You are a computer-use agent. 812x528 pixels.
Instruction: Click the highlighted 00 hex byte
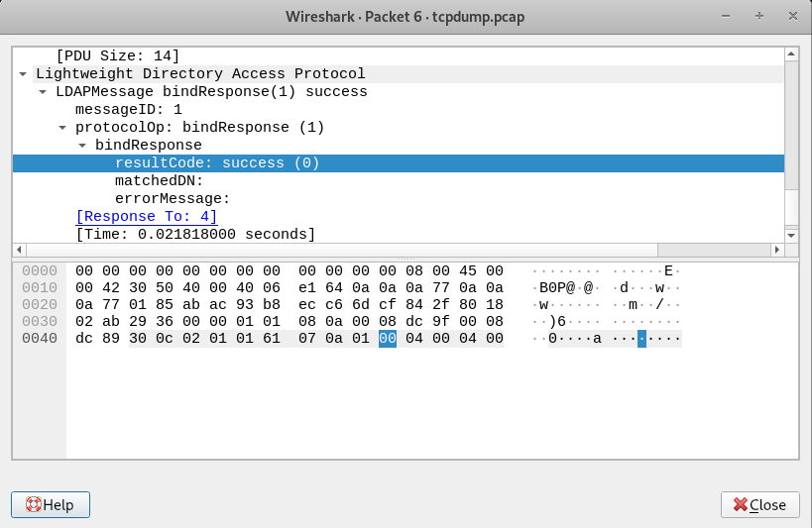(388, 339)
